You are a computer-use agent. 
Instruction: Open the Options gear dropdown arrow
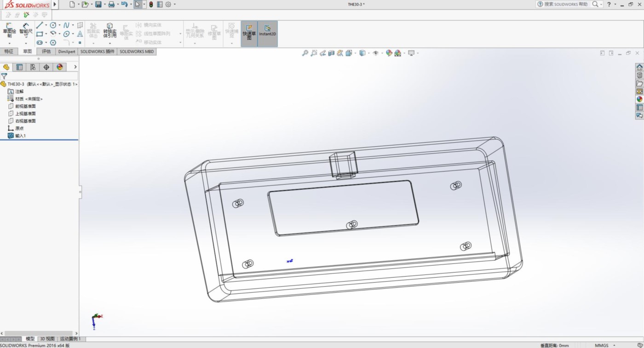tap(175, 4)
